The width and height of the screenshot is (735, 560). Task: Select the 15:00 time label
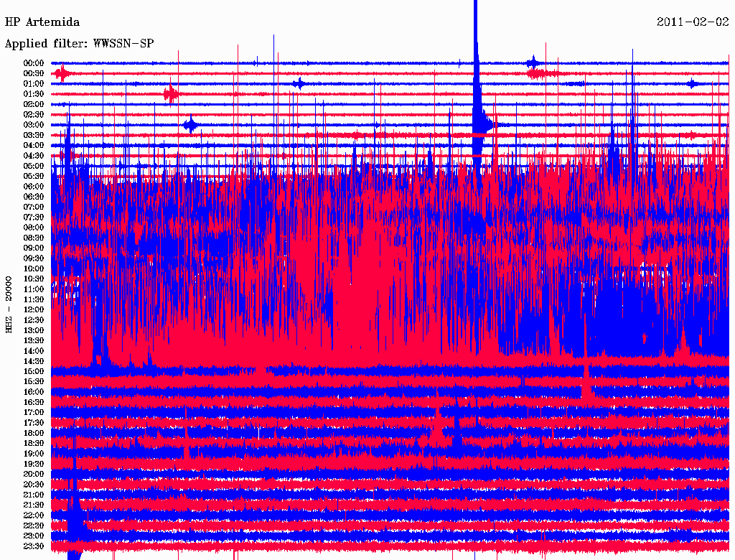pyautogui.click(x=34, y=371)
